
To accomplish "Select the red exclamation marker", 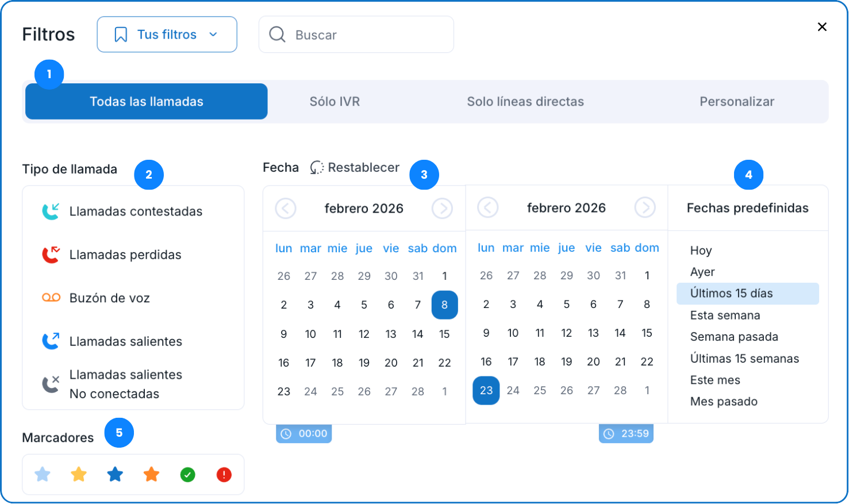I will (224, 475).
